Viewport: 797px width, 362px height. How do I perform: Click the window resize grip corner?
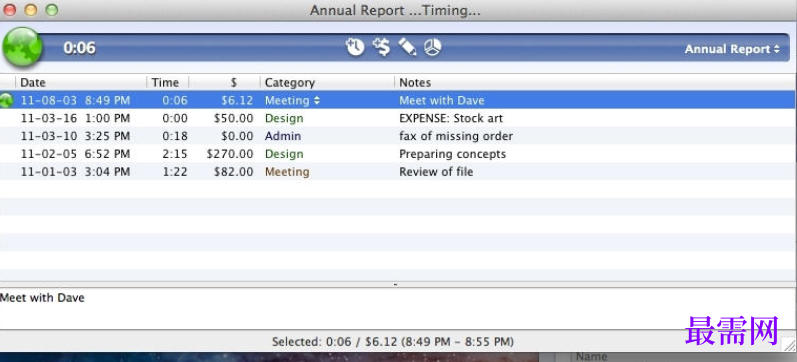tap(789, 346)
